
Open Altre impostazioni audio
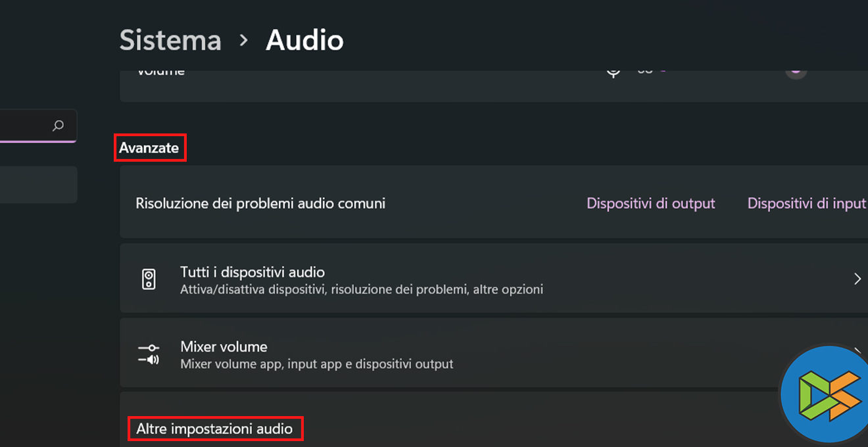tap(214, 429)
